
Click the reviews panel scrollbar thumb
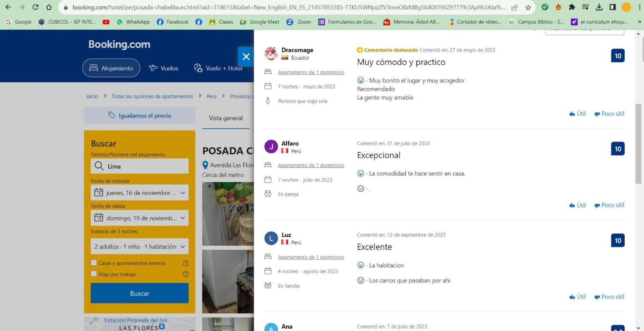638,144
